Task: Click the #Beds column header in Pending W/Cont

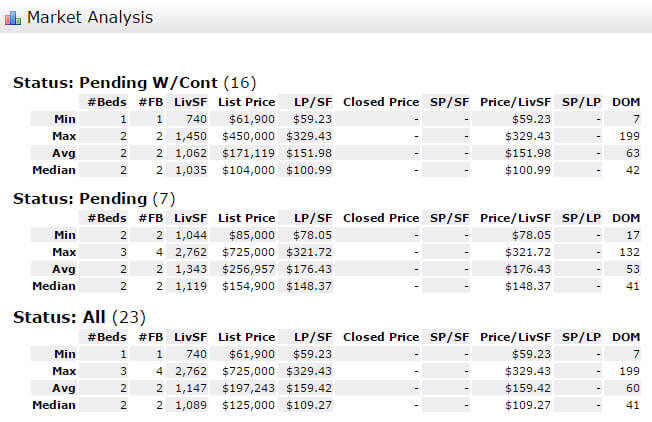Action: [105, 101]
